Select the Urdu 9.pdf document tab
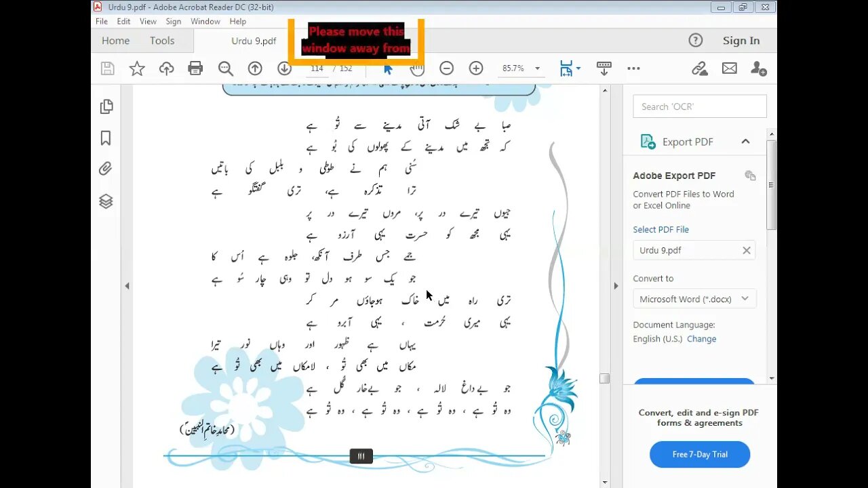This screenshot has height=488, width=868. [254, 41]
